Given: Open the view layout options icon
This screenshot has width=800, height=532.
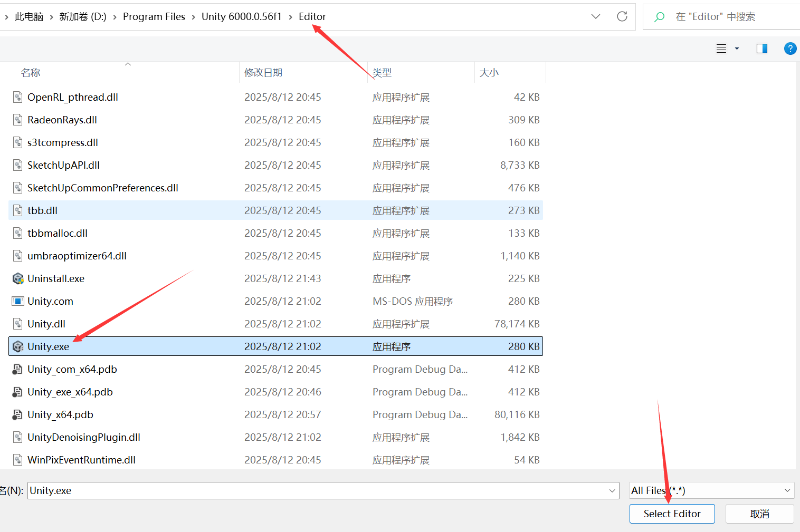Looking at the screenshot, I should (721, 49).
